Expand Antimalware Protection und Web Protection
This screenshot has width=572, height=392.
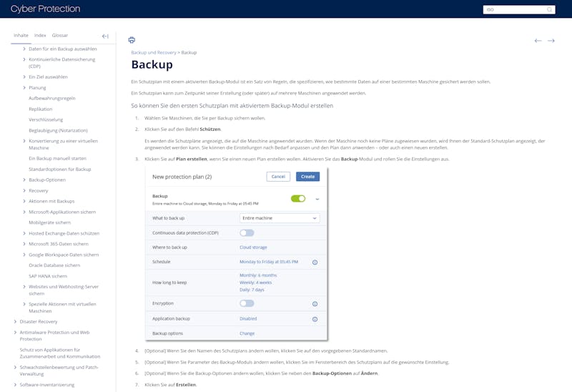(15, 332)
